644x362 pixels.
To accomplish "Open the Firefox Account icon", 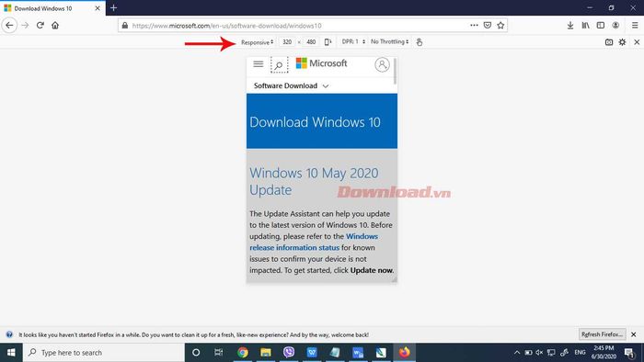I will click(615, 26).
